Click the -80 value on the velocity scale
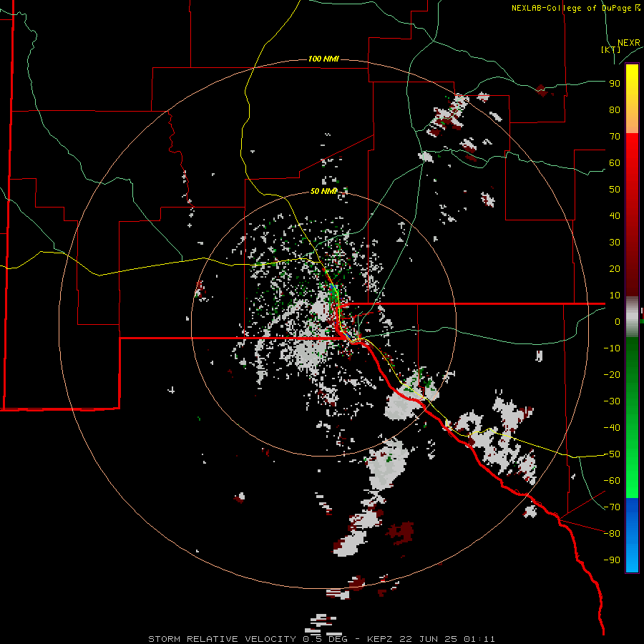The image size is (644, 644). 612,534
